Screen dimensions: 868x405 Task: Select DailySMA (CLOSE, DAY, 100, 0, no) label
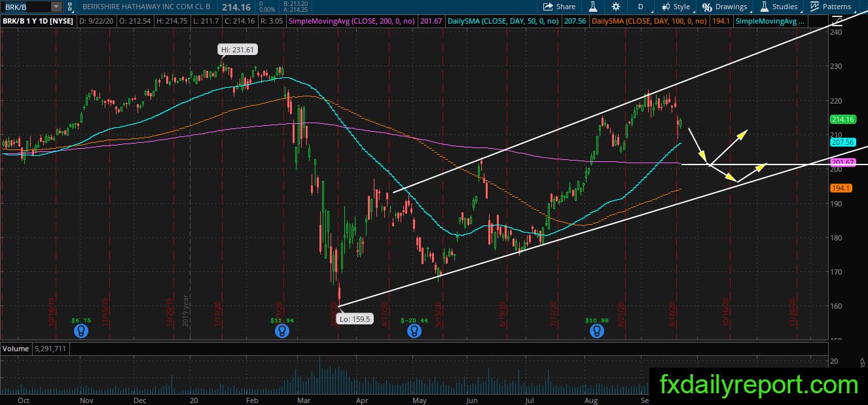[649, 22]
